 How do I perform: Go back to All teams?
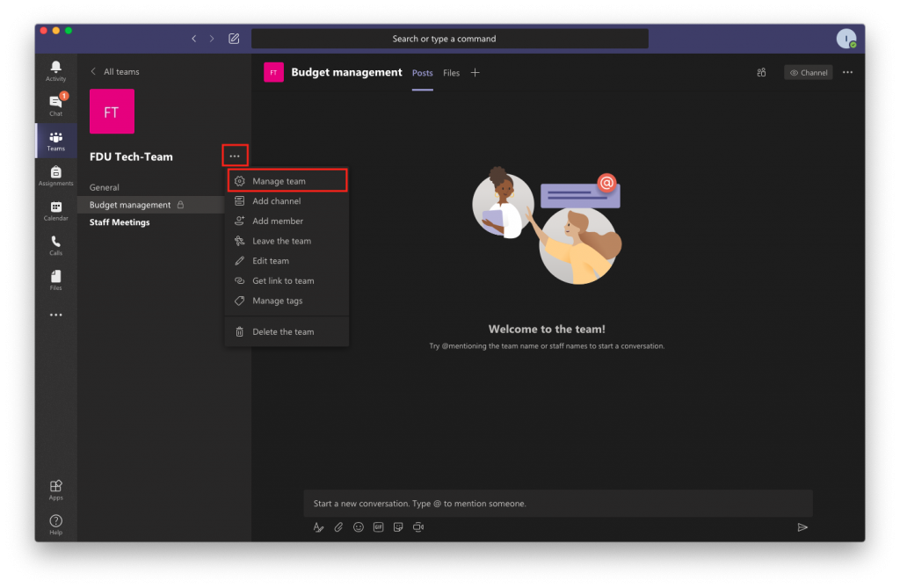coord(115,72)
